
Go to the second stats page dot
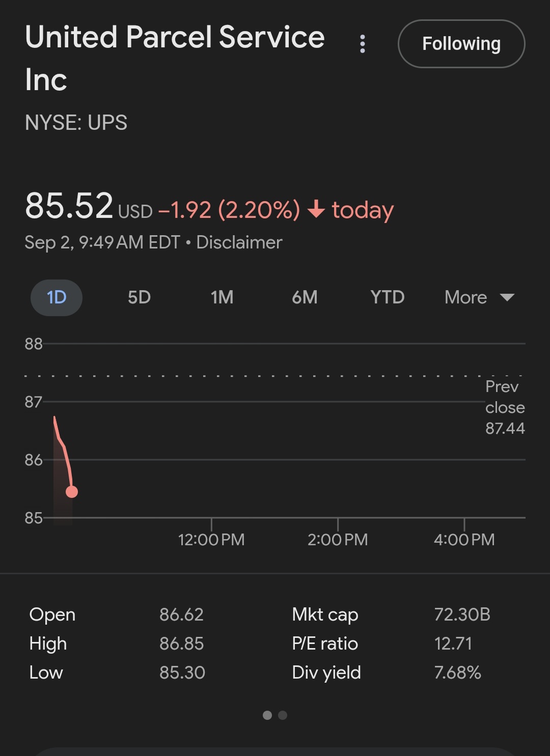tap(283, 715)
